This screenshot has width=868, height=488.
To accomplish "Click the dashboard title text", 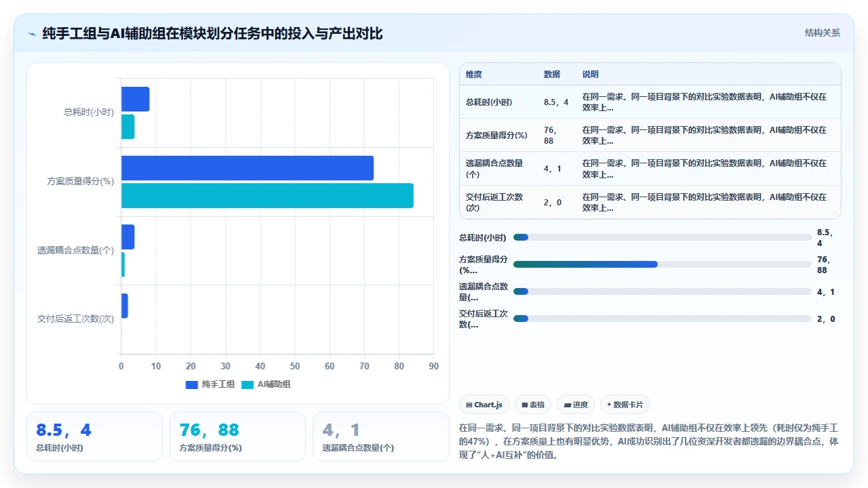I will tap(212, 34).
